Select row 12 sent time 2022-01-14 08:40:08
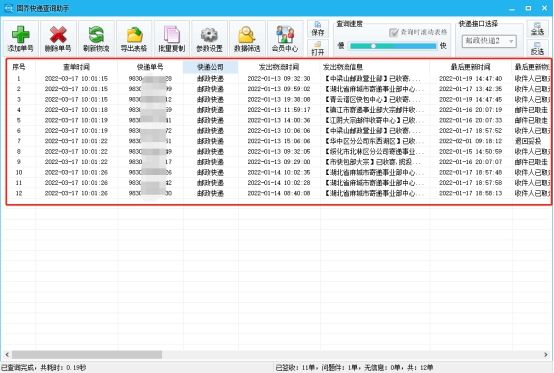 click(279, 194)
